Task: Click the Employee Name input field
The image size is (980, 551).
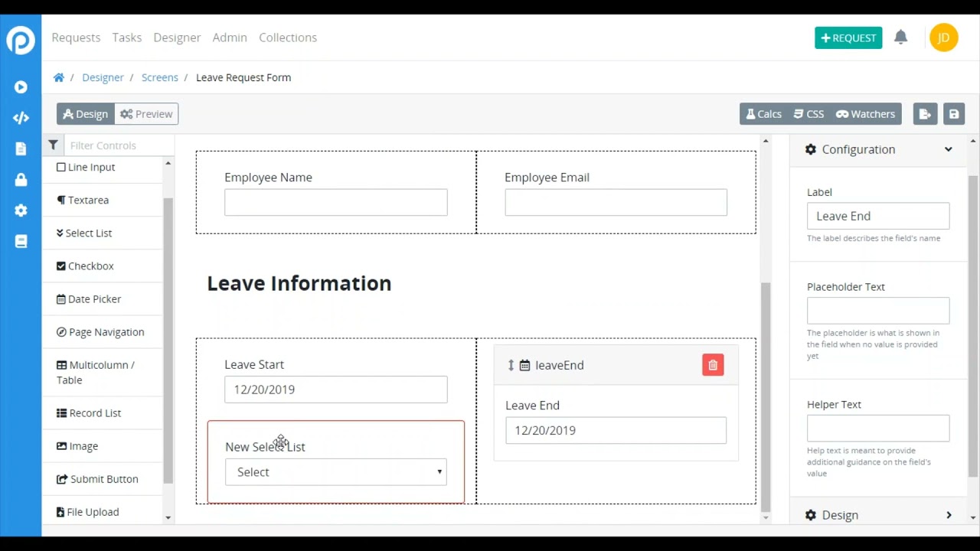Action: pos(336,203)
